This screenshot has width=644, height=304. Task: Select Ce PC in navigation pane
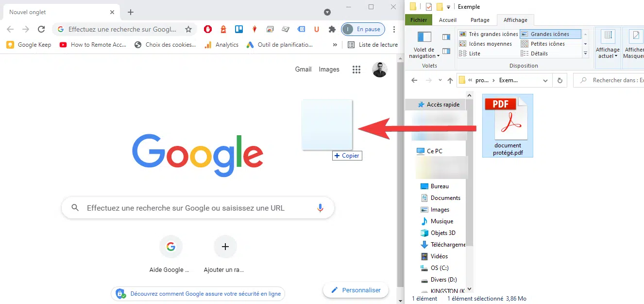tap(429, 151)
